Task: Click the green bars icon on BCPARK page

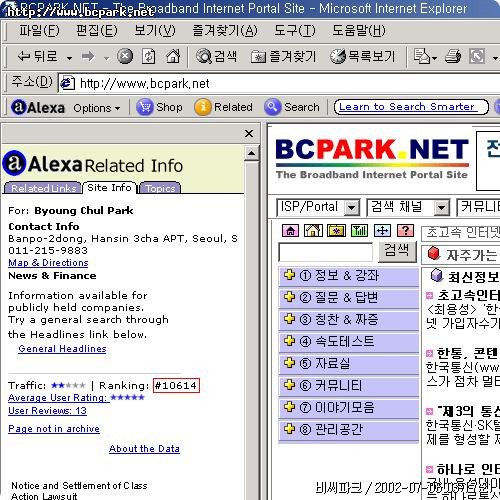Action: pos(359,230)
